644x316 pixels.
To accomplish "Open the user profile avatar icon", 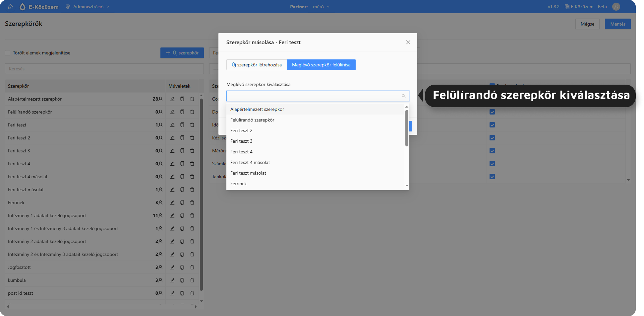I will point(616,7).
